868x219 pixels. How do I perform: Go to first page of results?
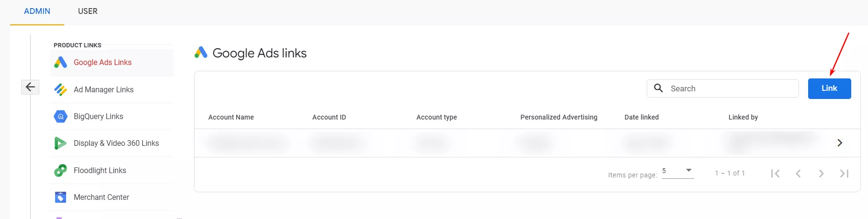775,174
